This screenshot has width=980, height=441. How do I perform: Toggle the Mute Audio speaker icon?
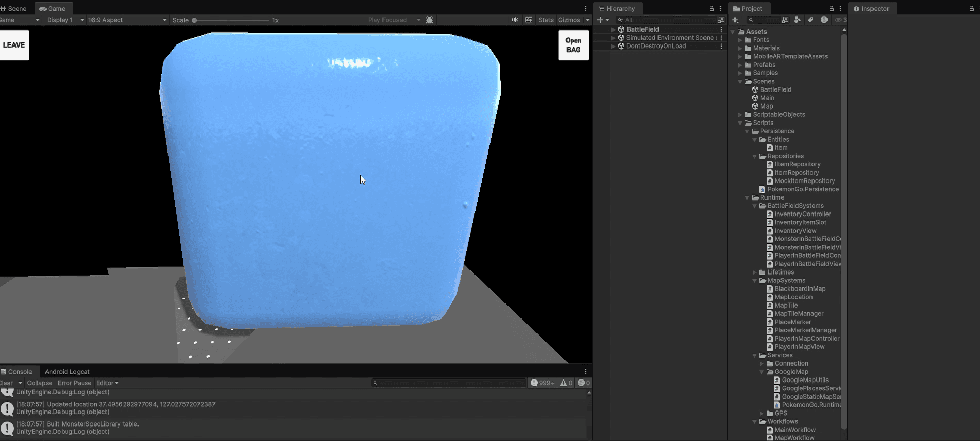click(515, 20)
